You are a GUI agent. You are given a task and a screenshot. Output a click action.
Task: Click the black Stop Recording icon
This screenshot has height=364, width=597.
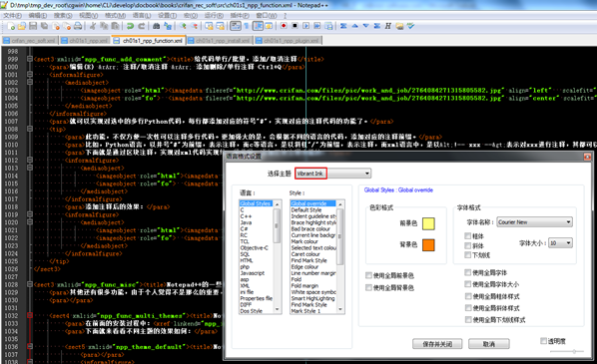point(295,26)
